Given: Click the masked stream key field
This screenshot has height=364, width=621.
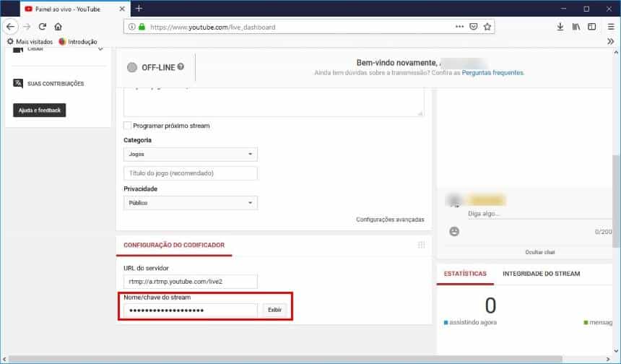Looking at the screenshot, I should 191,310.
